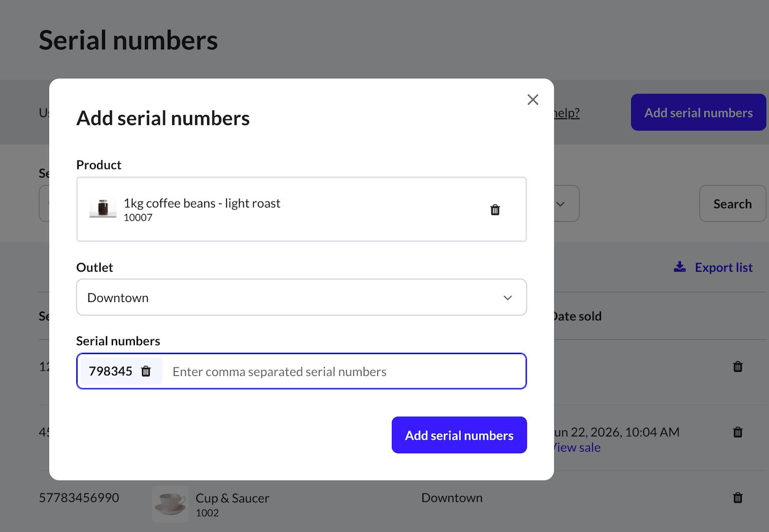Click the Cup & Saucer thumbnail

tap(170, 504)
